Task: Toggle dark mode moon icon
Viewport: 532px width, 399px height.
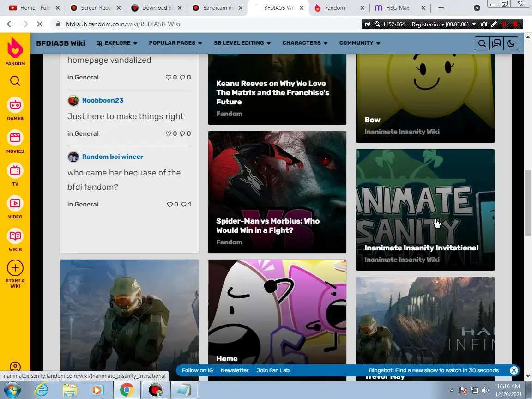Action: (x=511, y=43)
